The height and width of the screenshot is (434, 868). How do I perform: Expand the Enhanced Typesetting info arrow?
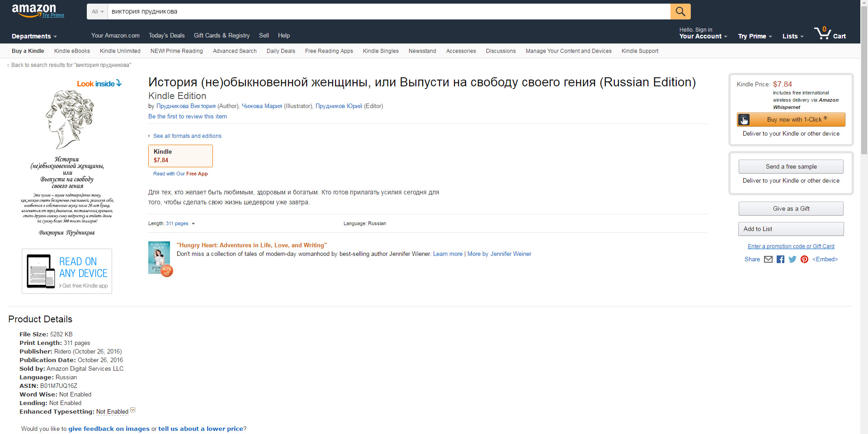(133, 410)
